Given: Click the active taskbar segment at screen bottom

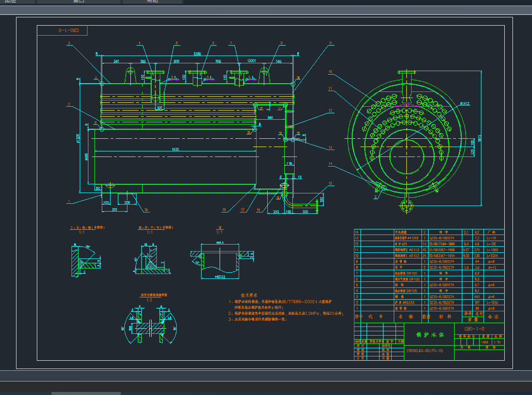Looking at the screenshot, I should pos(86,392).
